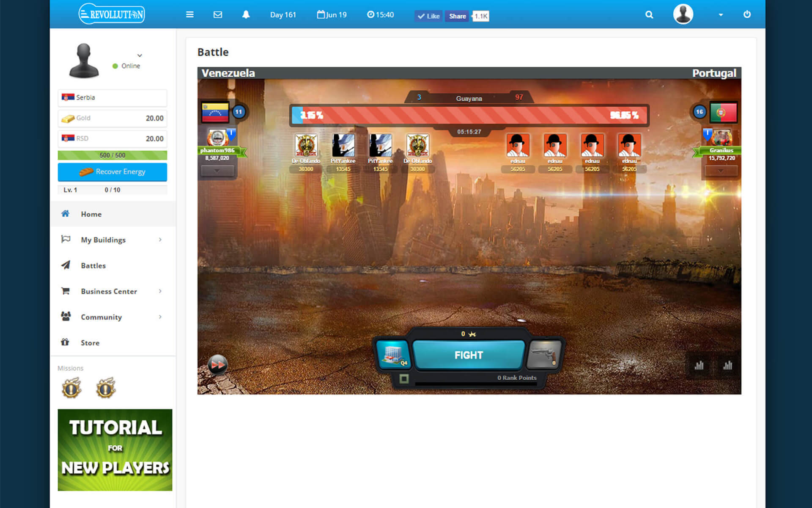Open the account dropdown caret in top bar
Viewport: 812px width, 508px height.
click(x=721, y=15)
